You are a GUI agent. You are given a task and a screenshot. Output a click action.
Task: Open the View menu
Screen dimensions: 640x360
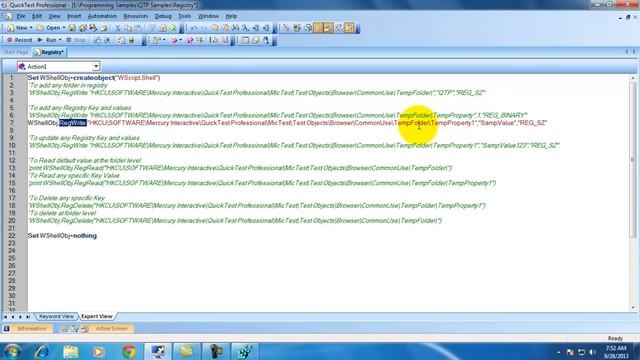click(54, 16)
